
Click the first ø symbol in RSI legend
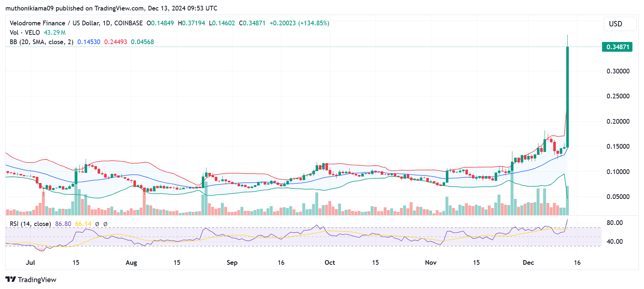97,224
